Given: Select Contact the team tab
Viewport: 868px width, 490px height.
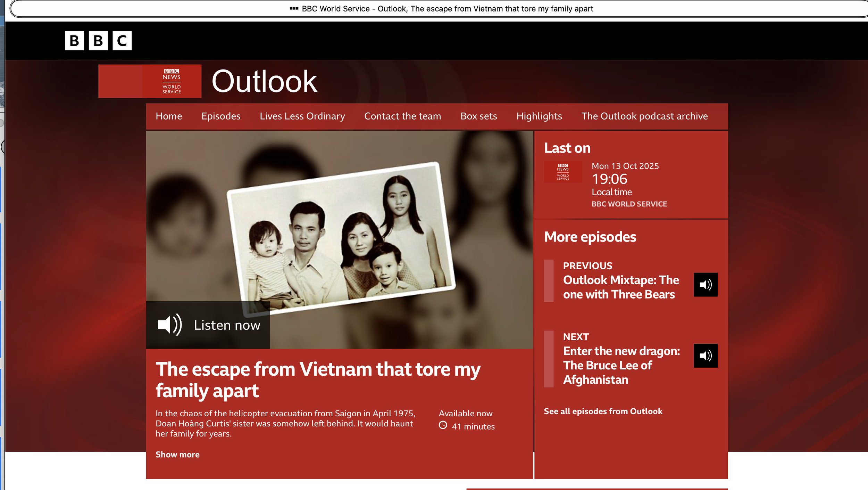Looking at the screenshot, I should coord(402,116).
